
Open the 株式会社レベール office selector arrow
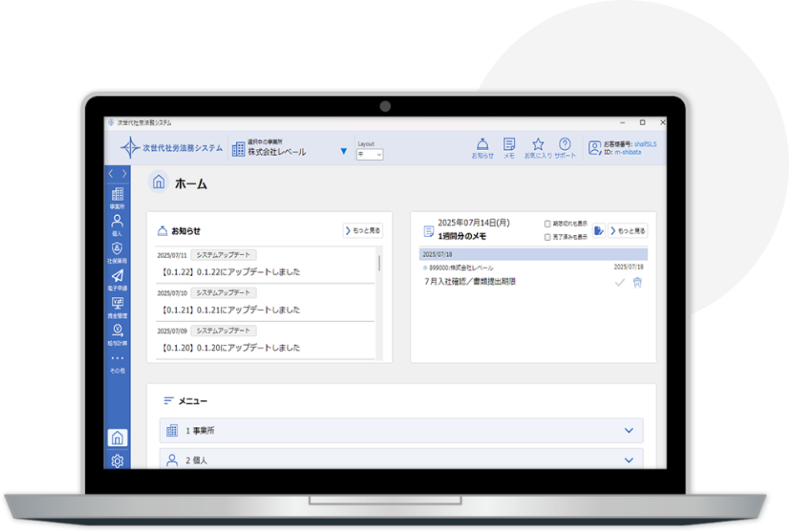point(344,152)
